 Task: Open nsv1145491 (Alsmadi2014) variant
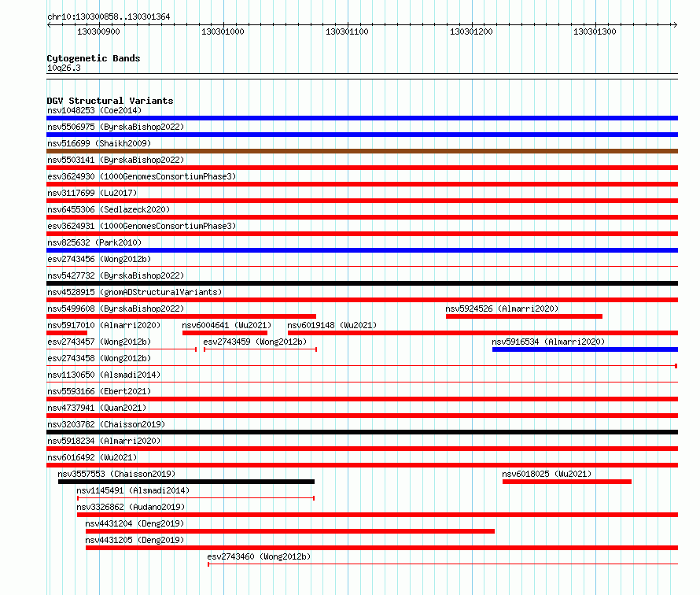coord(133,490)
